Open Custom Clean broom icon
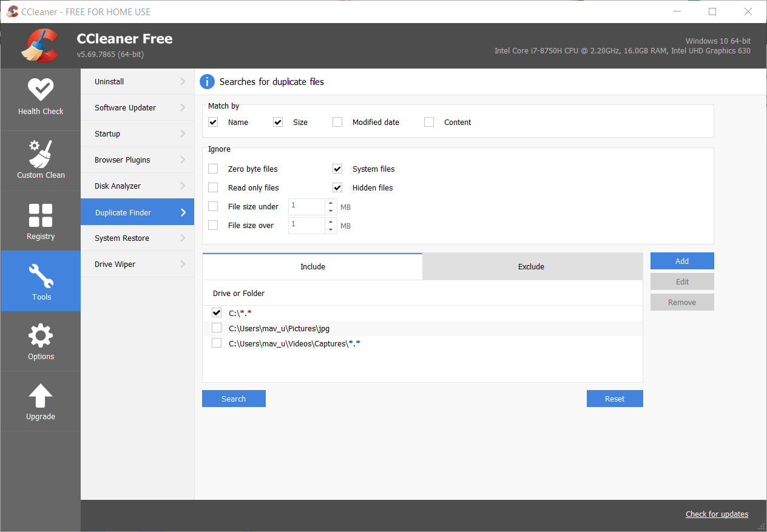Image resolution: width=767 pixels, height=532 pixels. tap(41, 153)
